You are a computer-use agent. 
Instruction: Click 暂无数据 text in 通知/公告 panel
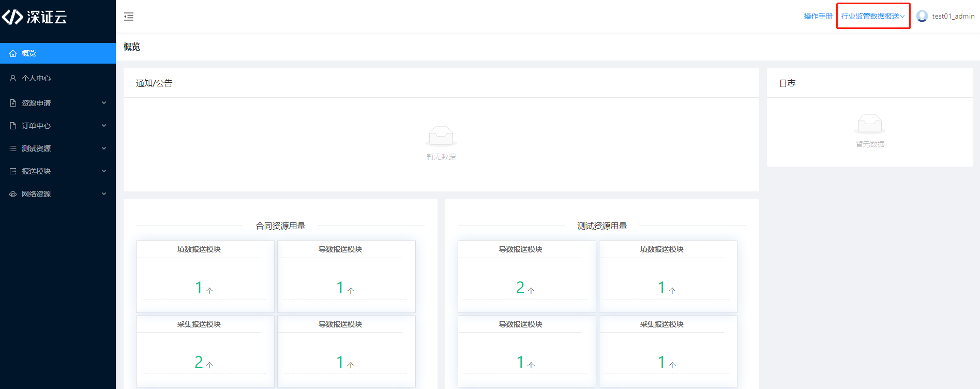click(441, 157)
